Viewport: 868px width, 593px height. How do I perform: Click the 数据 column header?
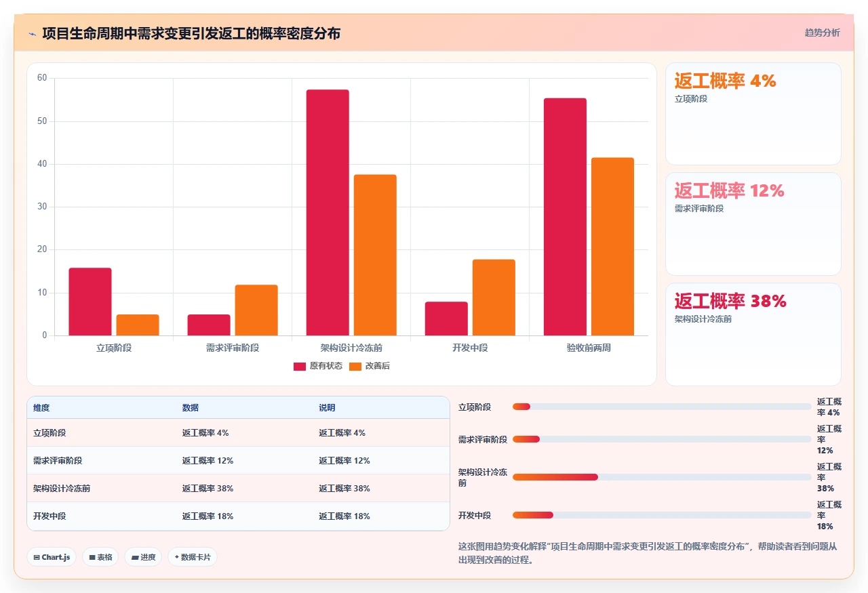pyautogui.click(x=191, y=408)
